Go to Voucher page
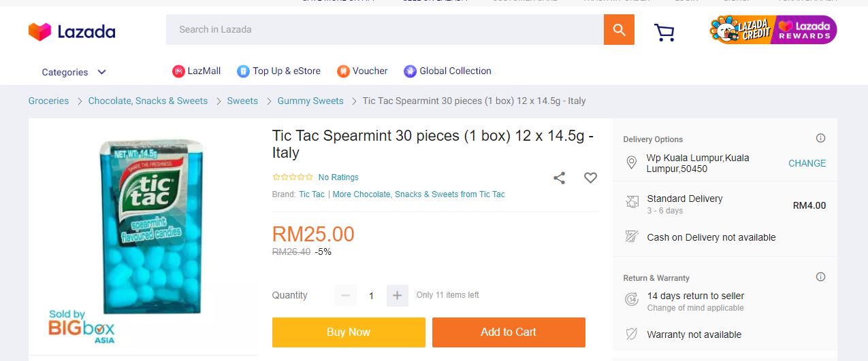This screenshot has width=868, height=361. point(362,71)
